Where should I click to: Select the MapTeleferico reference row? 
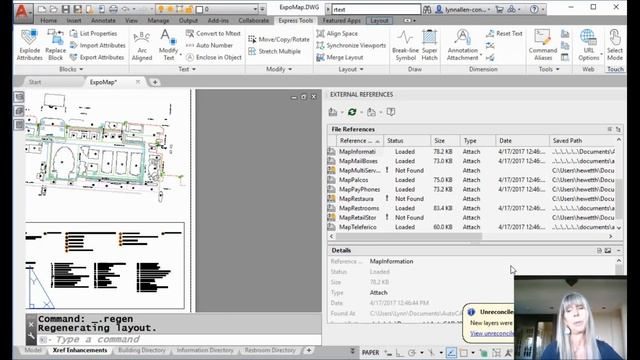click(x=471, y=227)
